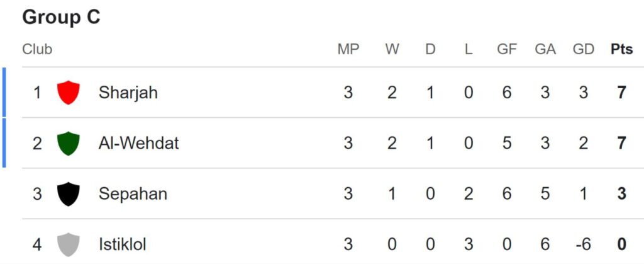Click the GD column header
The width and height of the screenshot is (644, 264).
coord(584,49)
